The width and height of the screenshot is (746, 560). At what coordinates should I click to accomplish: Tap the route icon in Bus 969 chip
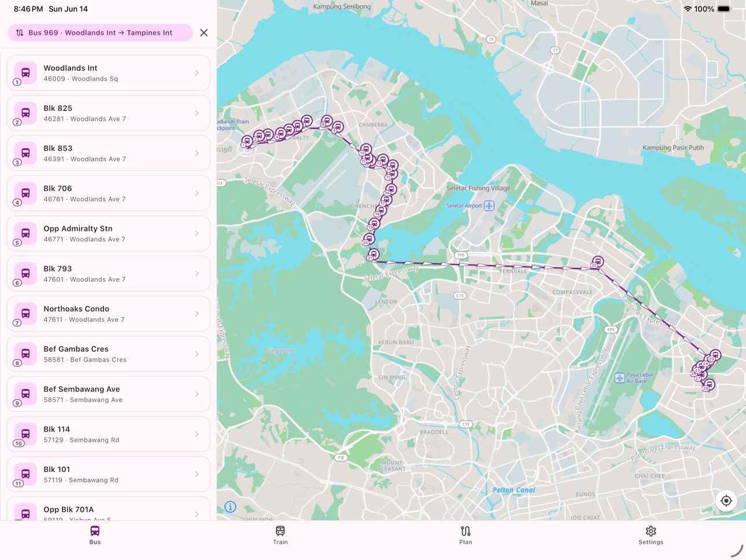pyautogui.click(x=20, y=33)
